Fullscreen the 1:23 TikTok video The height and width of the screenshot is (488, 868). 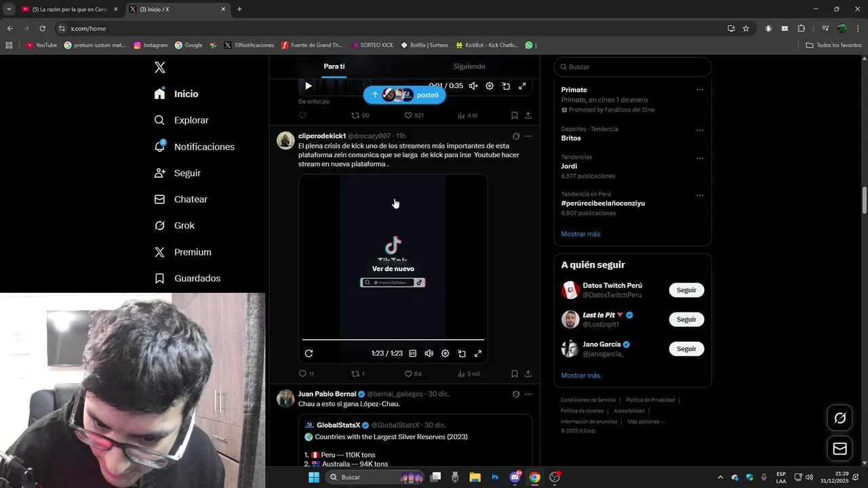point(478,354)
